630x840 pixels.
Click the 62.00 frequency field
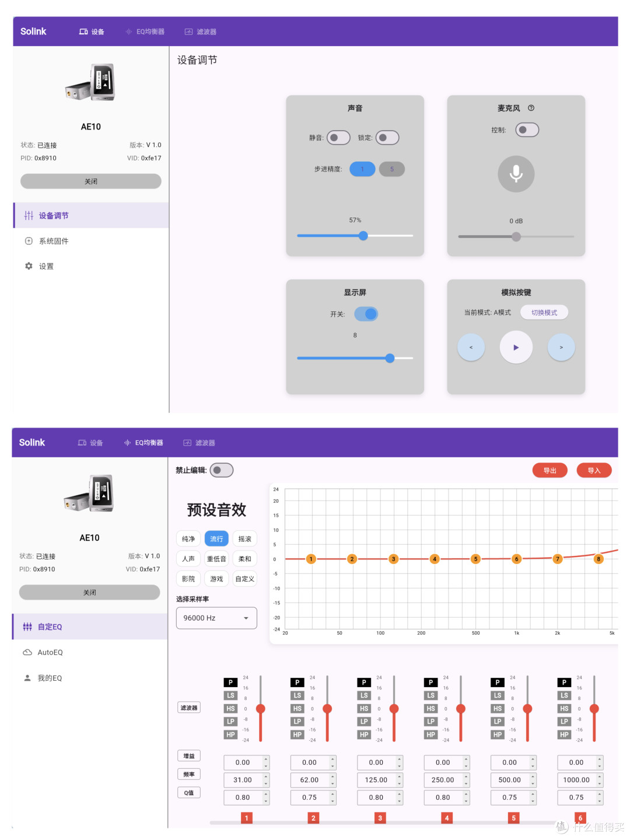313,780
